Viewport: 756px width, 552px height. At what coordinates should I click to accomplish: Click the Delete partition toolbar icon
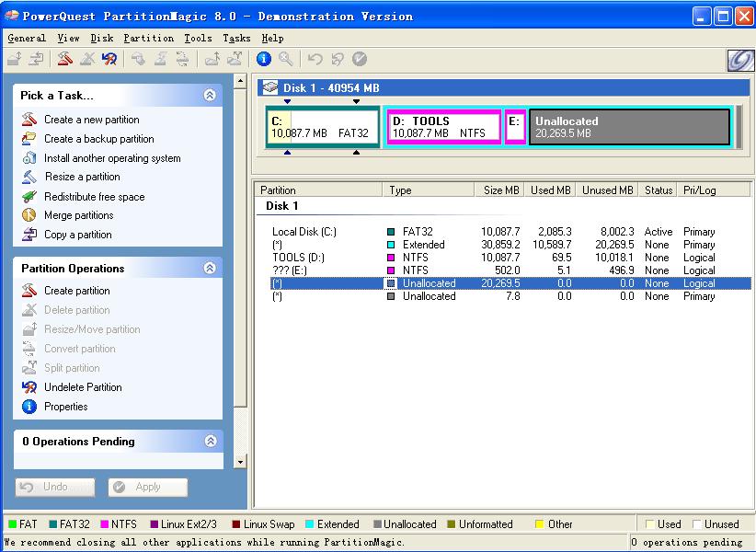87,59
